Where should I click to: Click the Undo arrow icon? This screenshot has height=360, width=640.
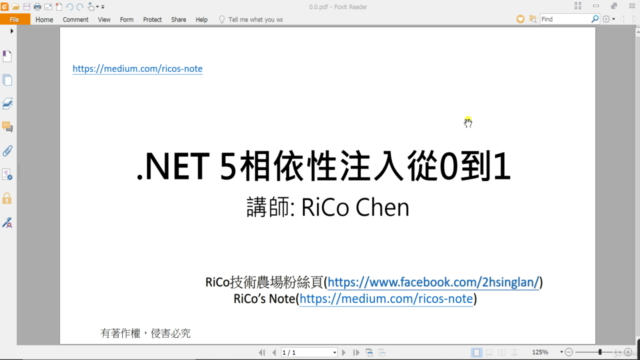coord(69,7)
